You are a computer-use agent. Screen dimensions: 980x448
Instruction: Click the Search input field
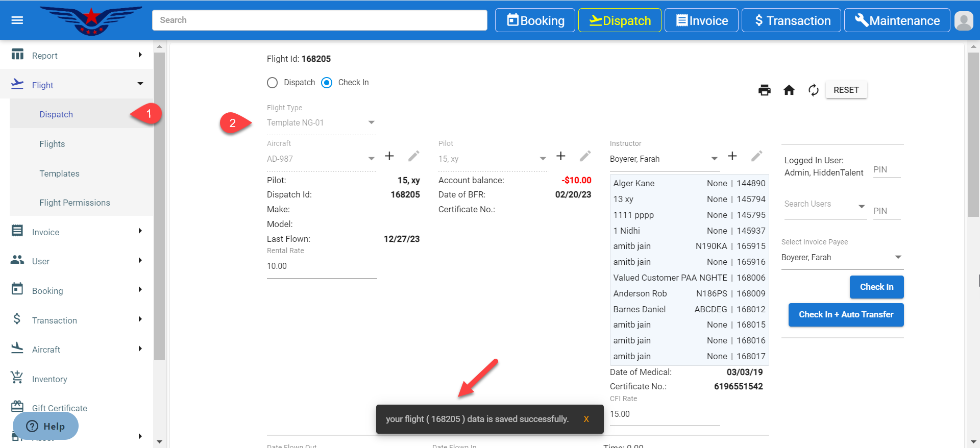pyautogui.click(x=320, y=20)
